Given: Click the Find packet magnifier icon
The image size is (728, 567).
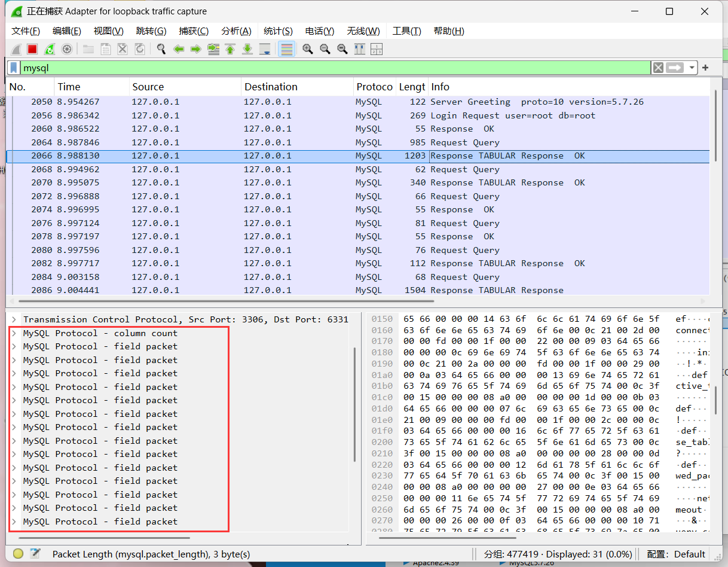Looking at the screenshot, I should [x=161, y=49].
